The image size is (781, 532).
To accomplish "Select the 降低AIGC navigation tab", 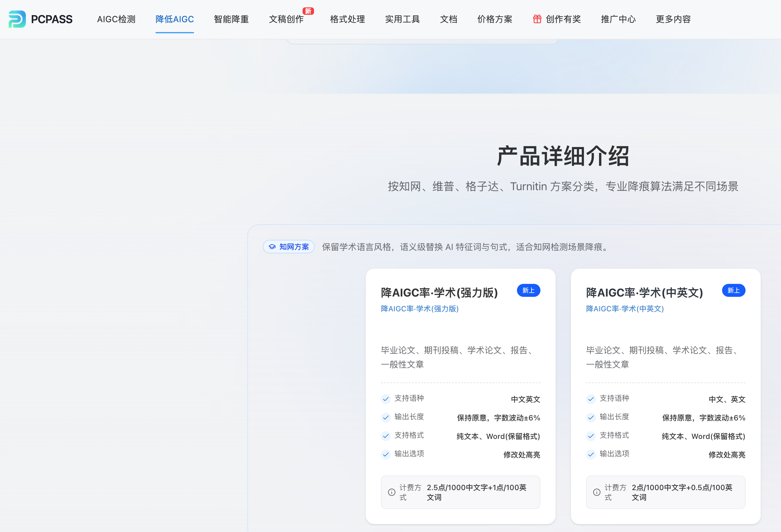I will [175, 19].
